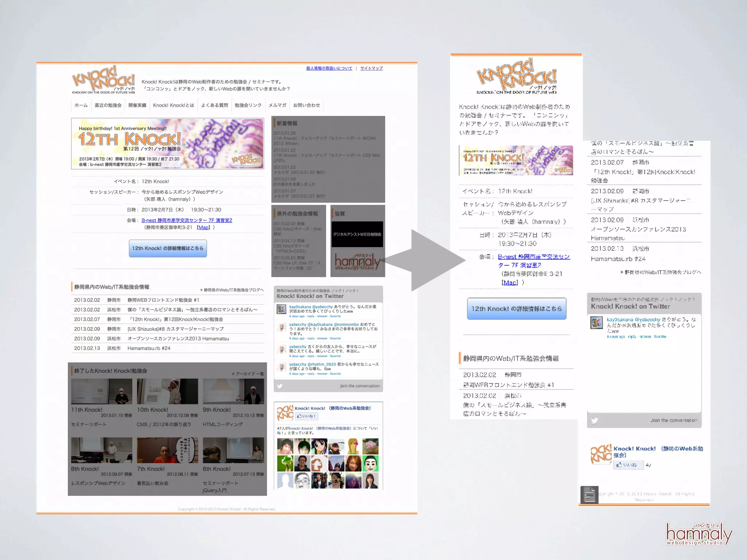Viewport: 747px width, 560px height.
Task: Click the Twitter bird icon in desktop widget
Action: tap(280, 386)
